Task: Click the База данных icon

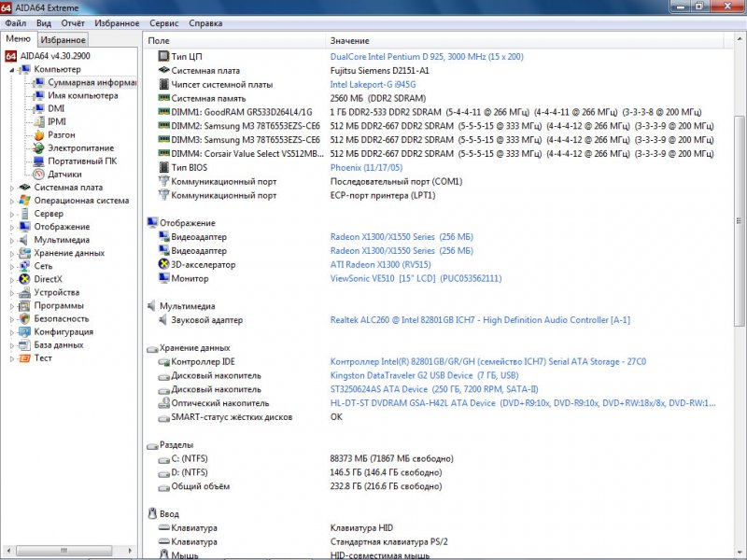Action: pyautogui.click(x=25, y=344)
